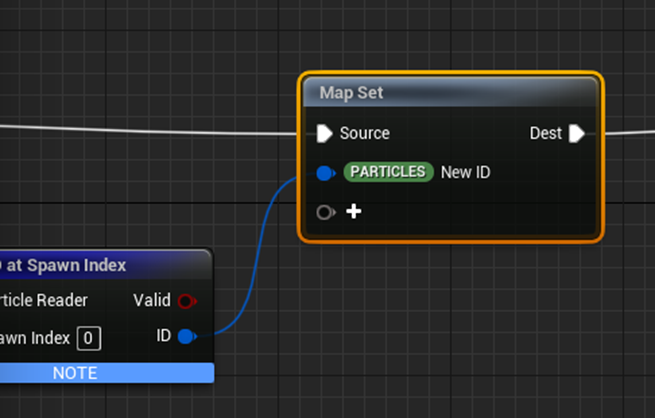655x418 pixels.
Task: Select the 'at Spawn Index' node header
Action: tap(106, 265)
